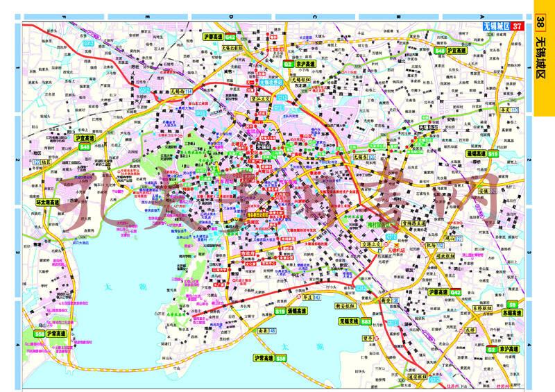Viewport: 555px width, 392px height.
Task: Click the 南泉 148 exit marker
Action: click(x=266, y=330)
